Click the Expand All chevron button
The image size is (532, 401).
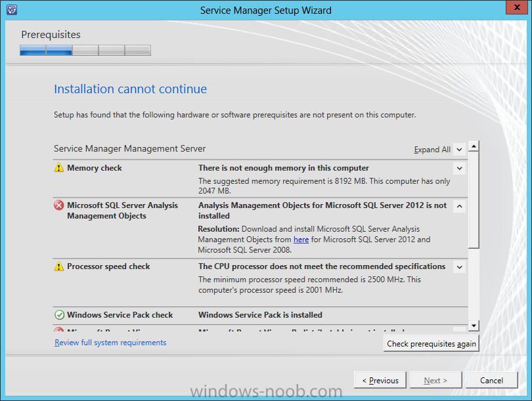pos(459,150)
